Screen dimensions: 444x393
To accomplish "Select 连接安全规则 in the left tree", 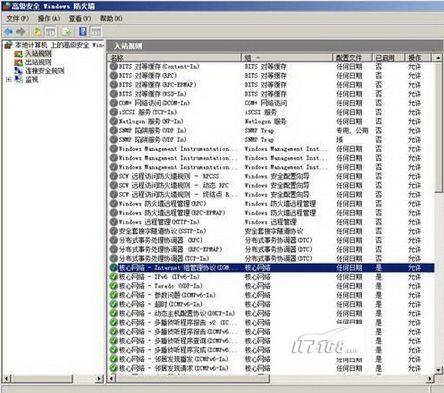I will pos(45,71).
